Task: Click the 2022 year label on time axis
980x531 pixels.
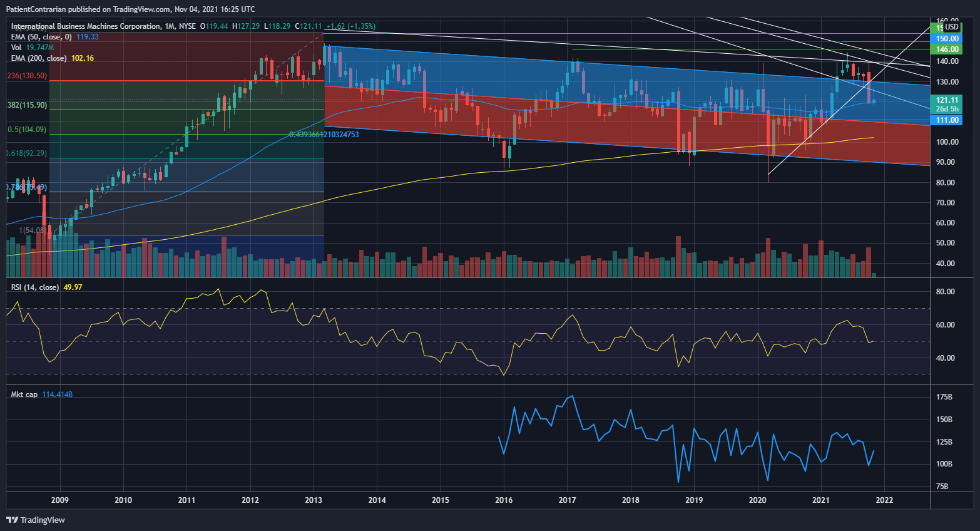Action: (x=884, y=500)
